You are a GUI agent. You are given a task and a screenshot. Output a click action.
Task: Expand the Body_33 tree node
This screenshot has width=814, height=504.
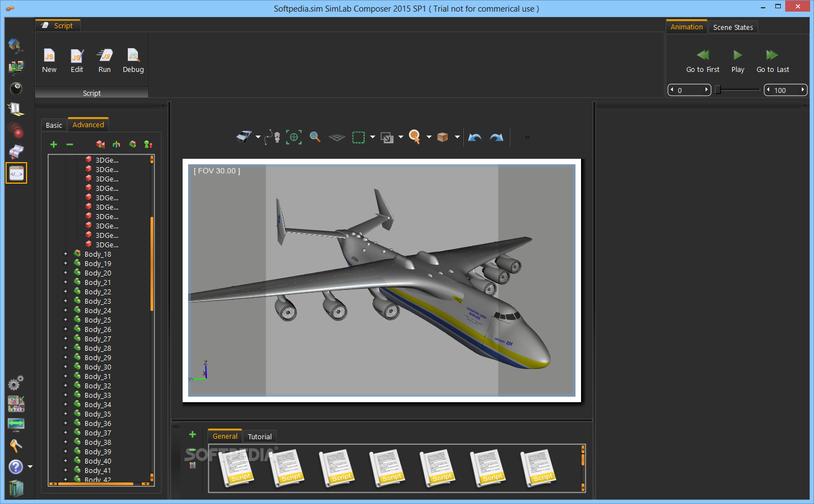click(65, 395)
